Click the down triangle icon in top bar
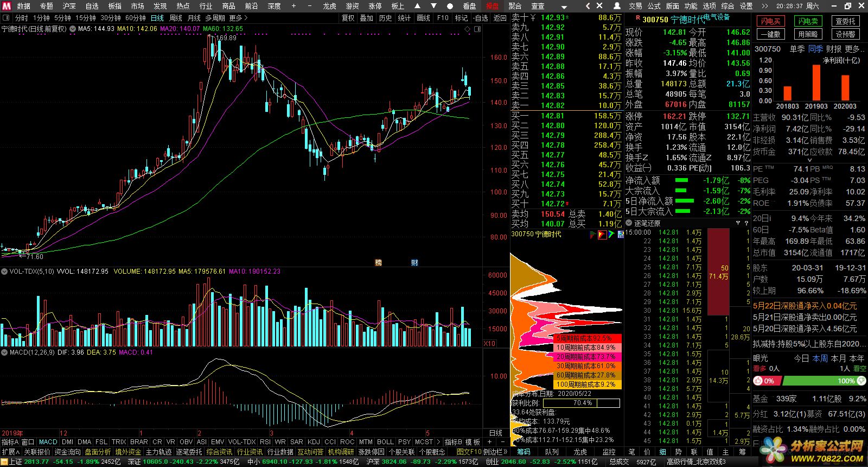The width and height of the screenshot is (868, 467). click(433, 6)
